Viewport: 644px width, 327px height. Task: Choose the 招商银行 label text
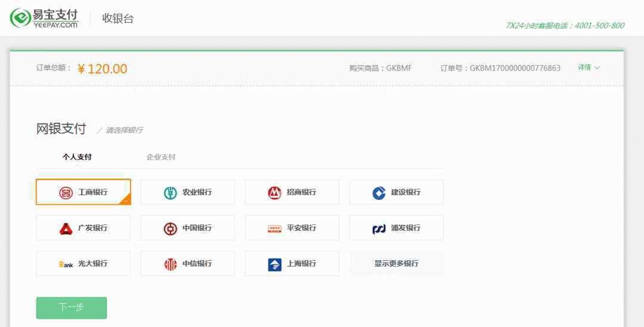coord(302,192)
